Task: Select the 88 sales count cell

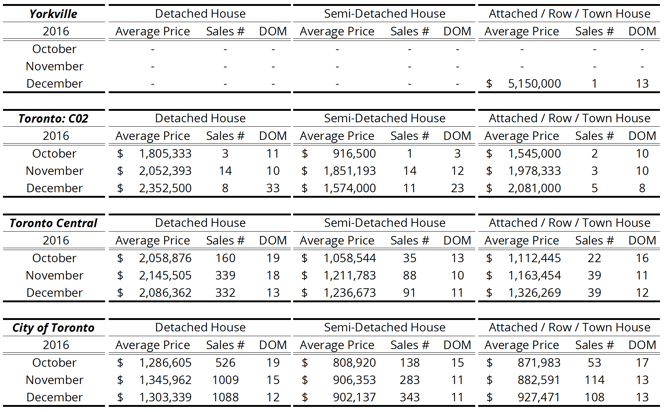Action: pos(409,275)
